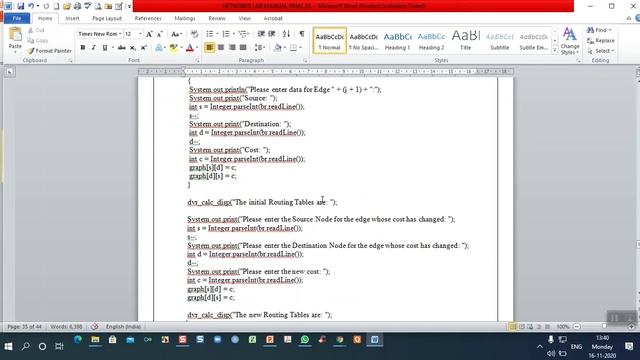Click the zoom slider handle
Screen dimensions: 640x360
click(604, 327)
